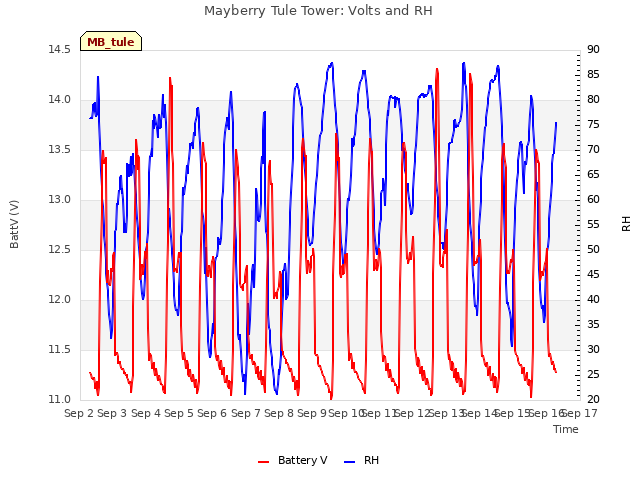The image size is (640, 480).
Task: Click the chart title 'Mayberry Tule Tower: Volts and RH'
Action: pos(318,10)
